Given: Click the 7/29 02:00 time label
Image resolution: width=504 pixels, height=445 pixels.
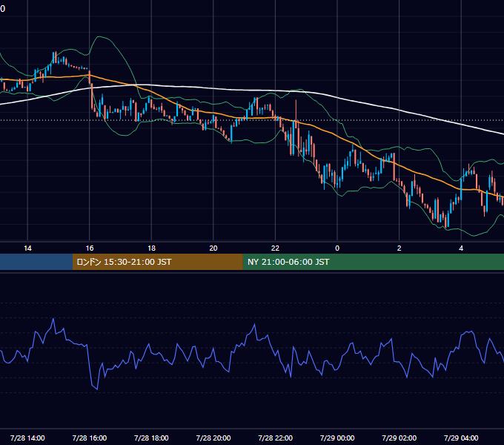Looking at the screenshot, I should 399,438.
